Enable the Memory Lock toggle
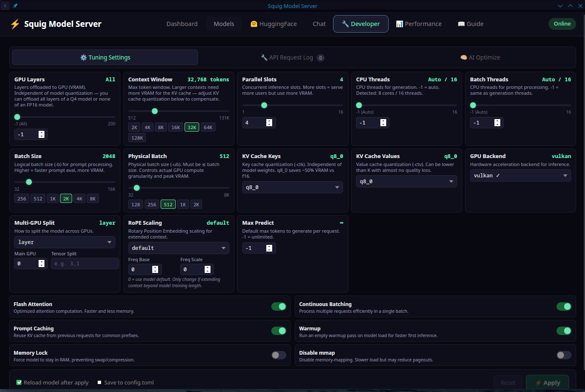Screen dimensions: 585x392 [278, 355]
